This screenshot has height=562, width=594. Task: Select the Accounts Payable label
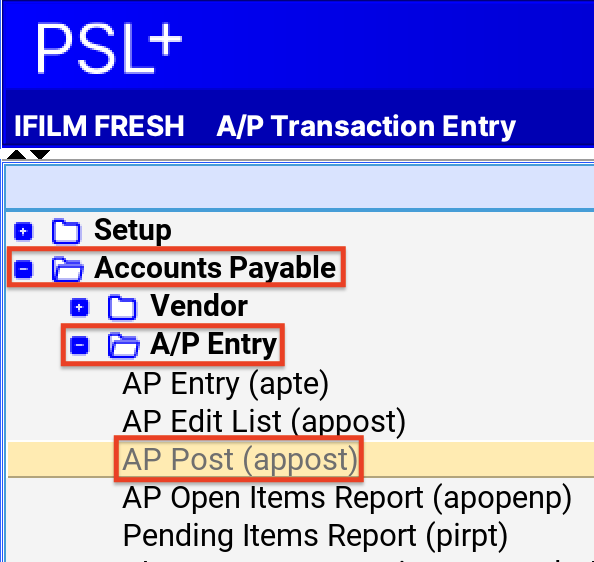pos(215,268)
